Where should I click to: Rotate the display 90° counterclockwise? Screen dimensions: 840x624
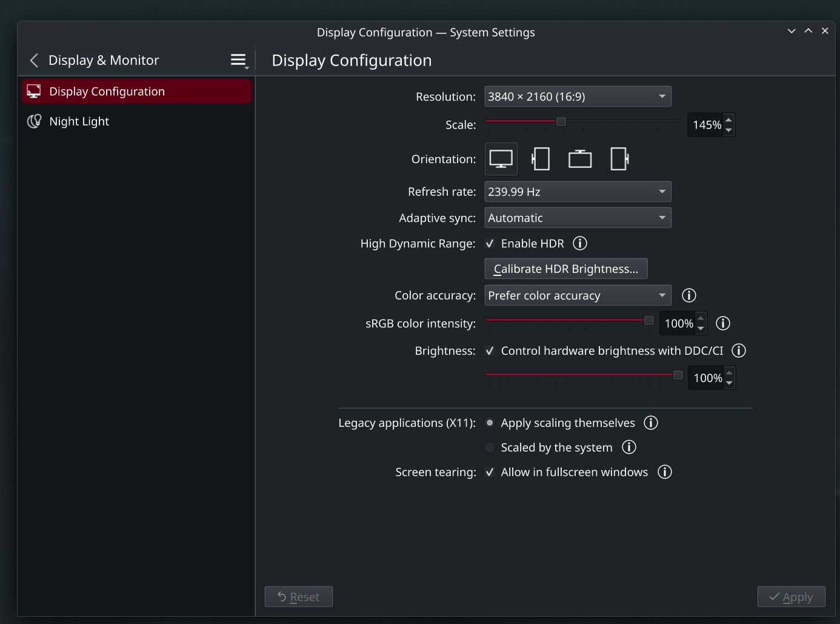point(541,159)
